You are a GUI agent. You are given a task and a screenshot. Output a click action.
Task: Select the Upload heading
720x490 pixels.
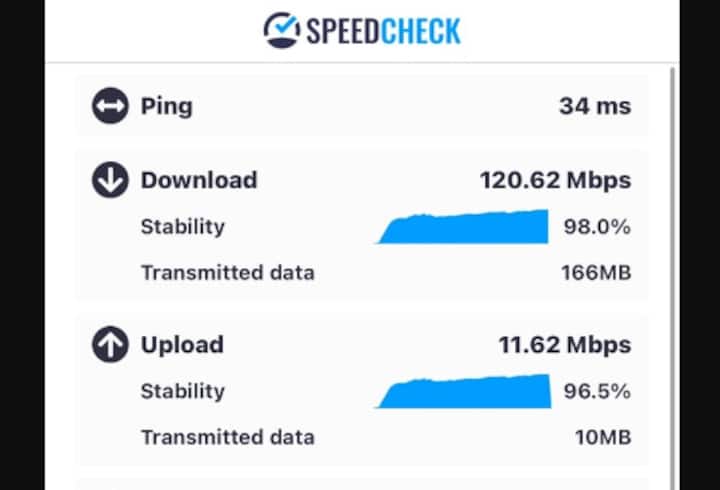(182, 345)
